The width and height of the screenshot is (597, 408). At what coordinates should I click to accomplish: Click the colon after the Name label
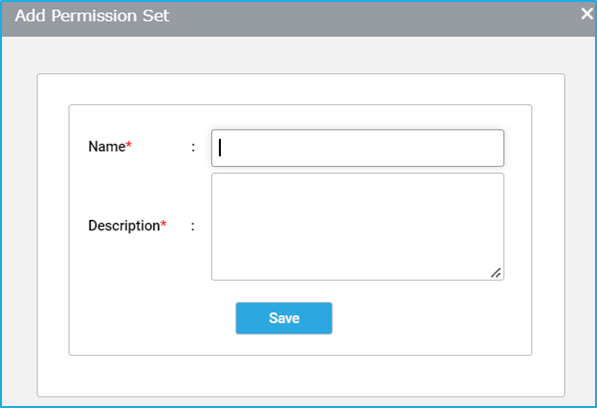pos(193,147)
